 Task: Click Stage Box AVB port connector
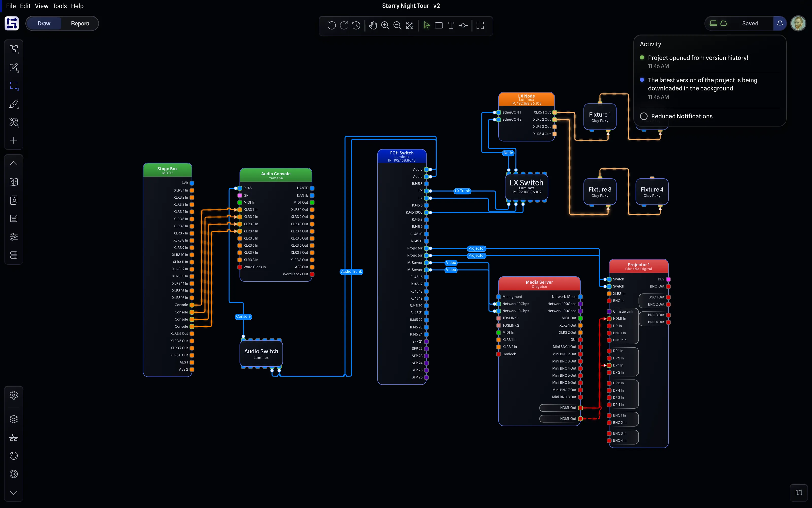192,183
